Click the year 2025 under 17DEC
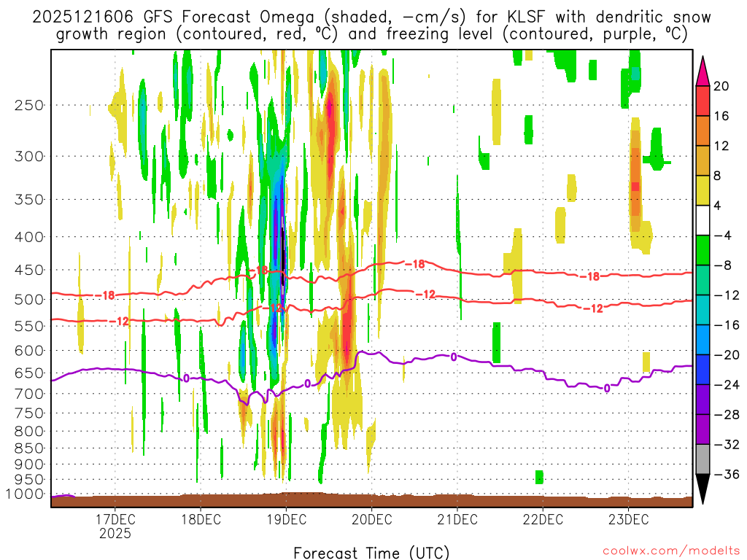Screen dimensions: 747x560 [x=115, y=533]
